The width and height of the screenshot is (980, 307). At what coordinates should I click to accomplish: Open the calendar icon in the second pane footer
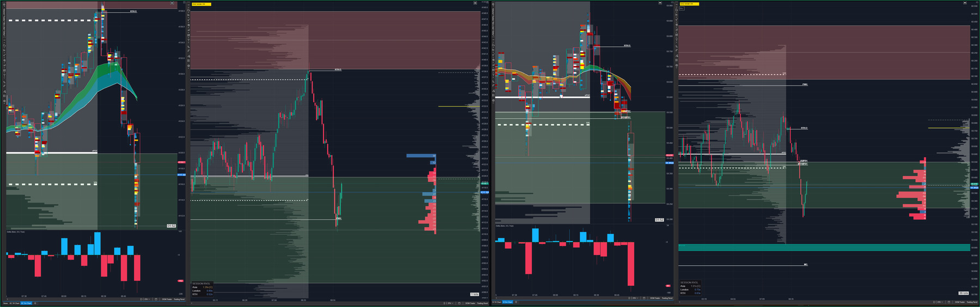coord(459,303)
